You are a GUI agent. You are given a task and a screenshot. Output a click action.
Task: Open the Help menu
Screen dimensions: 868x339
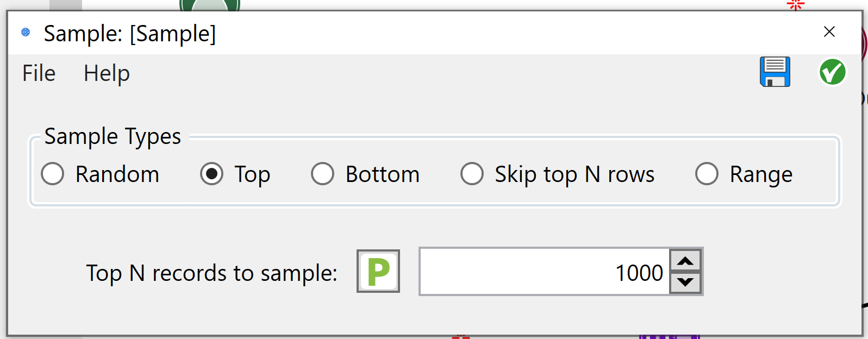(x=106, y=73)
